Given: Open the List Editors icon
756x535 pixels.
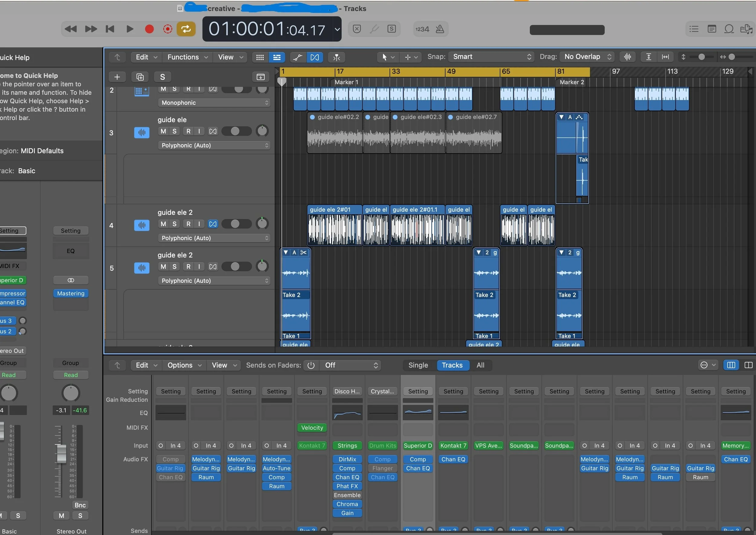Looking at the screenshot, I should pos(694,29).
